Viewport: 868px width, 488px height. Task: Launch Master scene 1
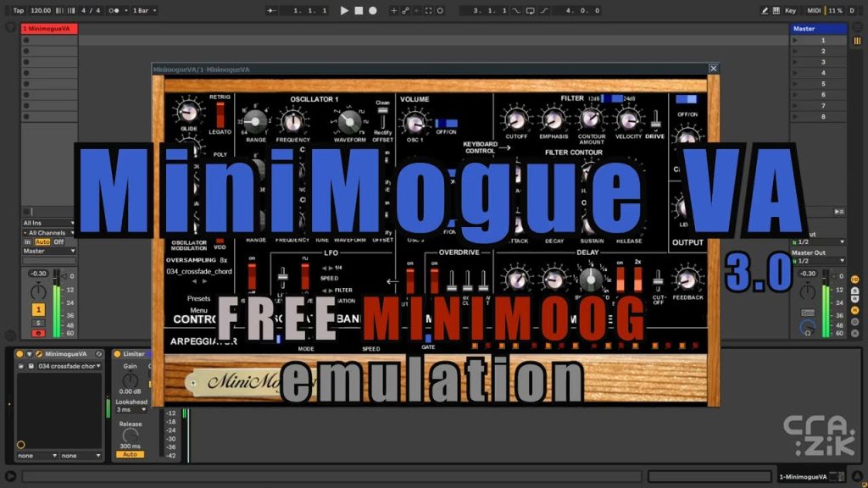click(795, 41)
